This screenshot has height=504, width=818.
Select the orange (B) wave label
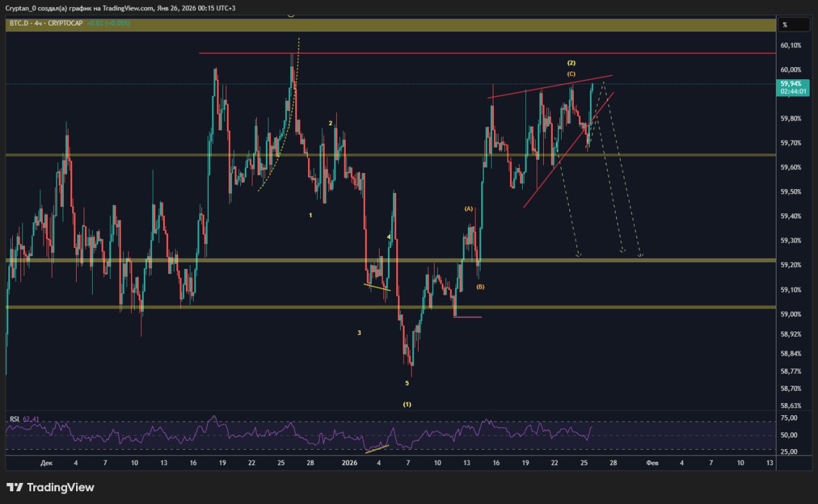point(480,287)
